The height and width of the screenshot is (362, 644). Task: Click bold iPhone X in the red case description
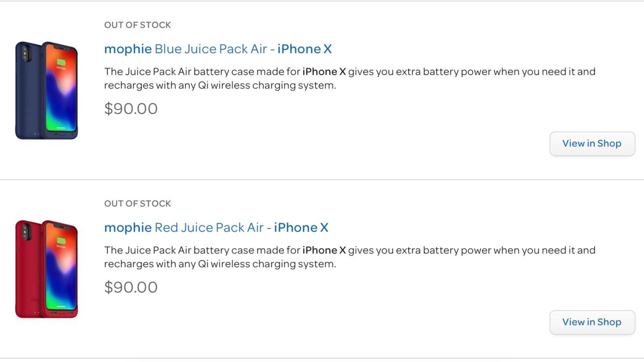point(324,251)
